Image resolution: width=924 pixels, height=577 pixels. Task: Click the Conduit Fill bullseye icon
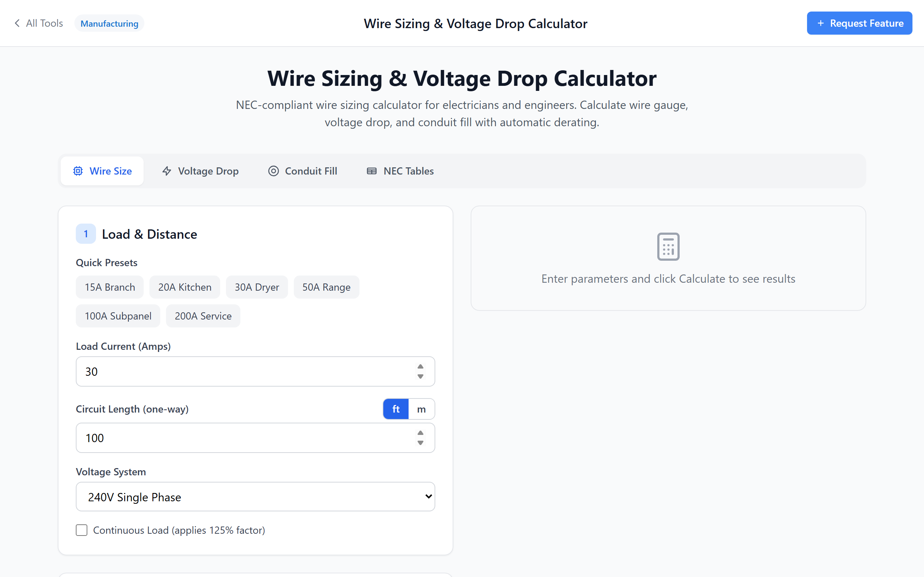(x=273, y=171)
